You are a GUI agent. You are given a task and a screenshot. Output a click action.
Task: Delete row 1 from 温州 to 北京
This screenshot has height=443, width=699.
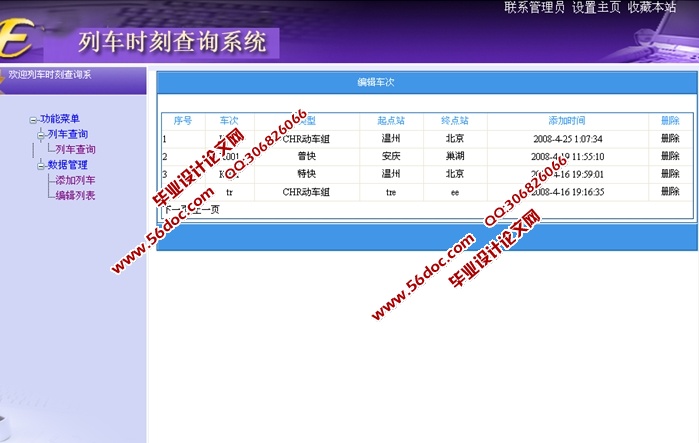click(x=670, y=138)
